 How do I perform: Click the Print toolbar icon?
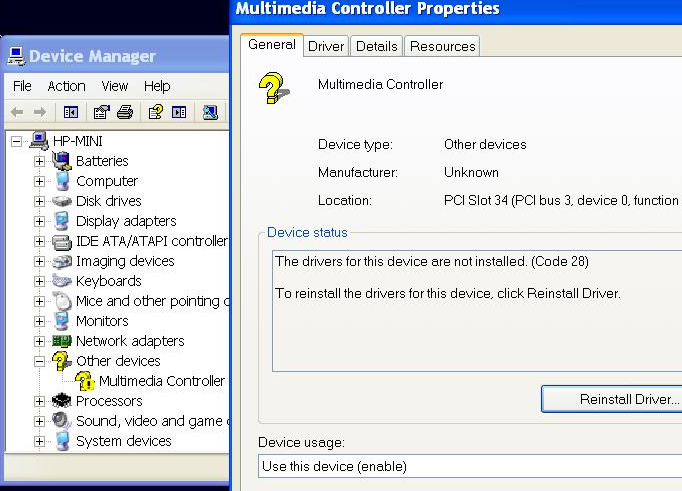coord(125,112)
